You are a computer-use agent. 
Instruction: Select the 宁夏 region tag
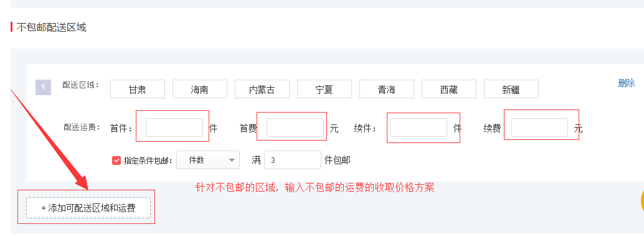(324, 89)
